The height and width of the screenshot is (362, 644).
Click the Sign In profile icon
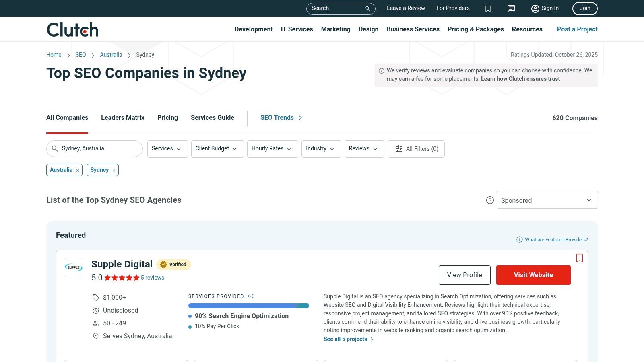[535, 8]
